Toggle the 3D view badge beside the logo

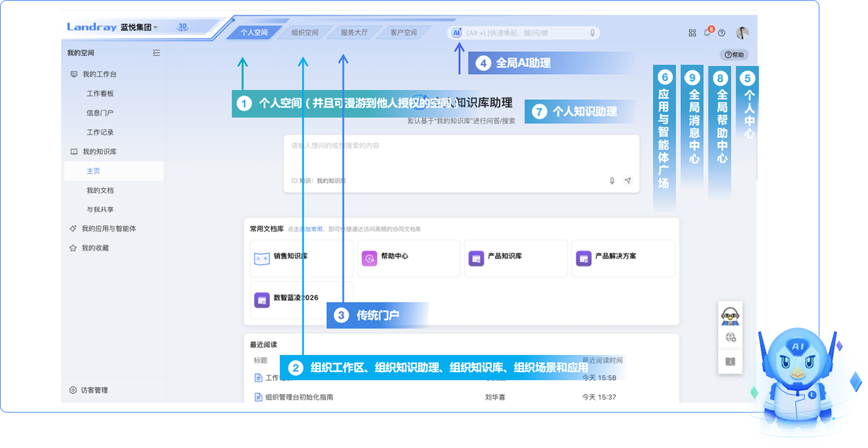tap(183, 27)
